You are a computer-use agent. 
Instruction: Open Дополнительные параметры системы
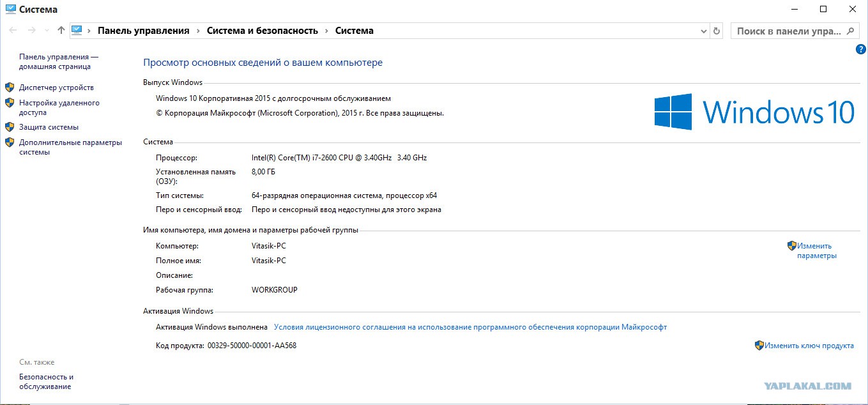click(x=70, y=147)
